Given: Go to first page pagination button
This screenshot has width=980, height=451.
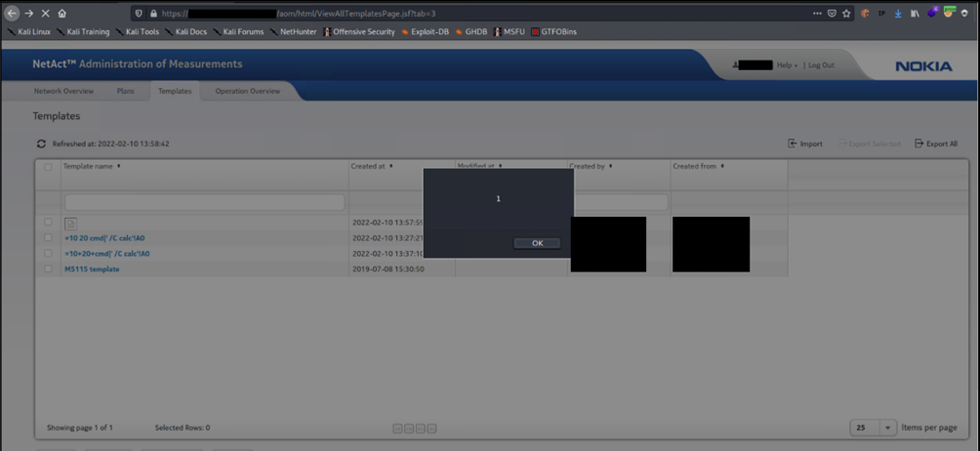Looking at the screenshot, I should point(397,428).
